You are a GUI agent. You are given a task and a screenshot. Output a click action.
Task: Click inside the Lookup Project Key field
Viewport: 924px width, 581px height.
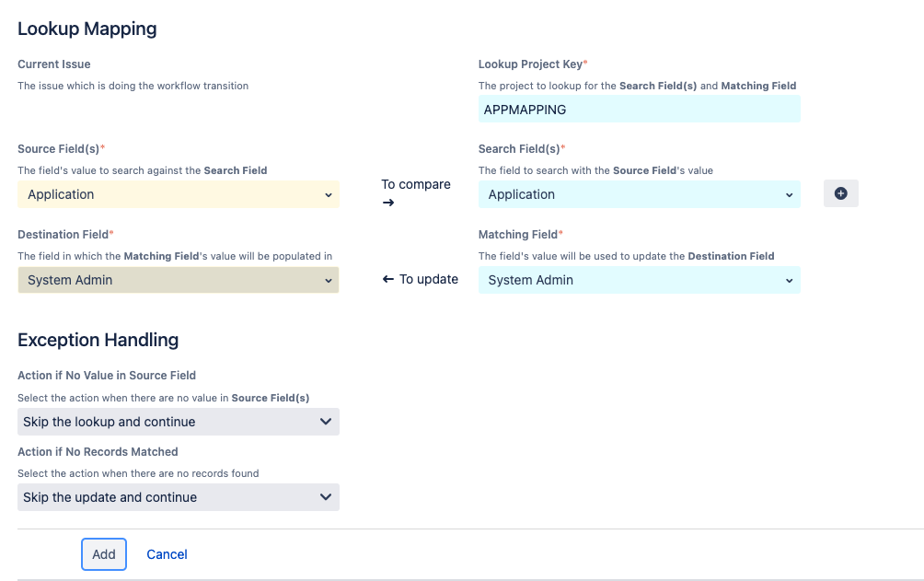pyautogui.click(x=639, y=109)
